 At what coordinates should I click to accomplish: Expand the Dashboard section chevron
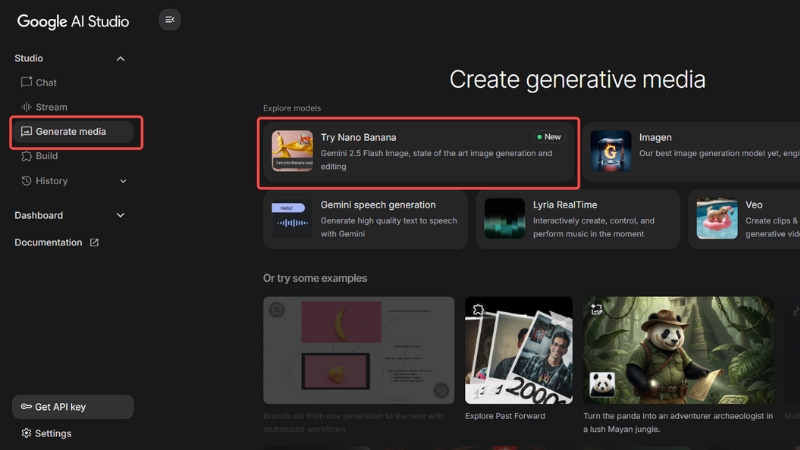coord(121,215)
